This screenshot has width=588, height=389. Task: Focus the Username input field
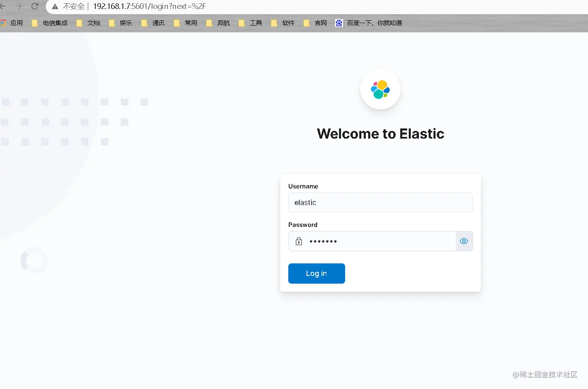(380, 203)
